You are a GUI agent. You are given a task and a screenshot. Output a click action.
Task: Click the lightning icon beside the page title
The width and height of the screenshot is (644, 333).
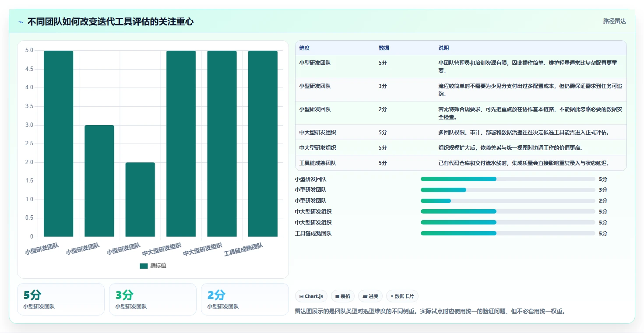click(x=21, y=22)
